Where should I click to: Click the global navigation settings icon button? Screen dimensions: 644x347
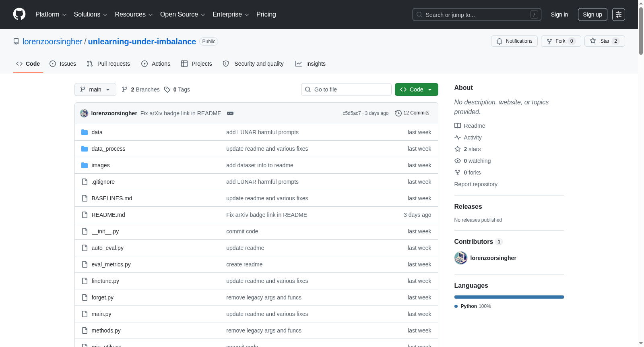[619, 15]
